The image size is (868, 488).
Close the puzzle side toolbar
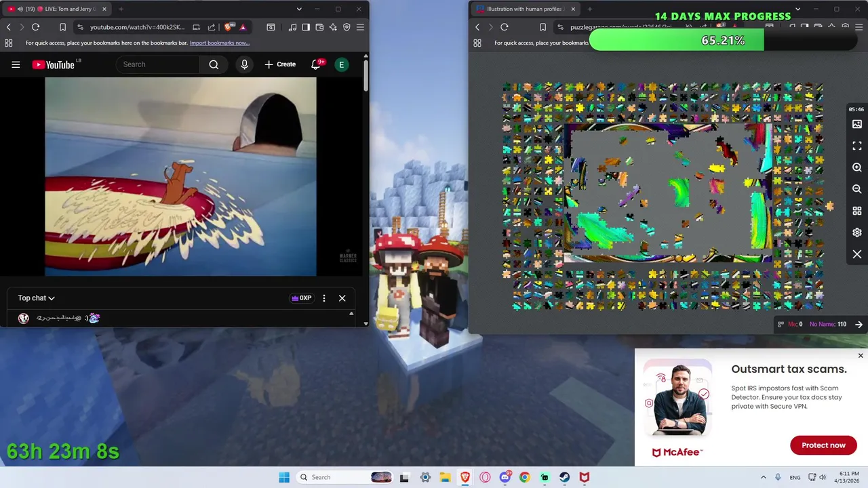point(857,254)
